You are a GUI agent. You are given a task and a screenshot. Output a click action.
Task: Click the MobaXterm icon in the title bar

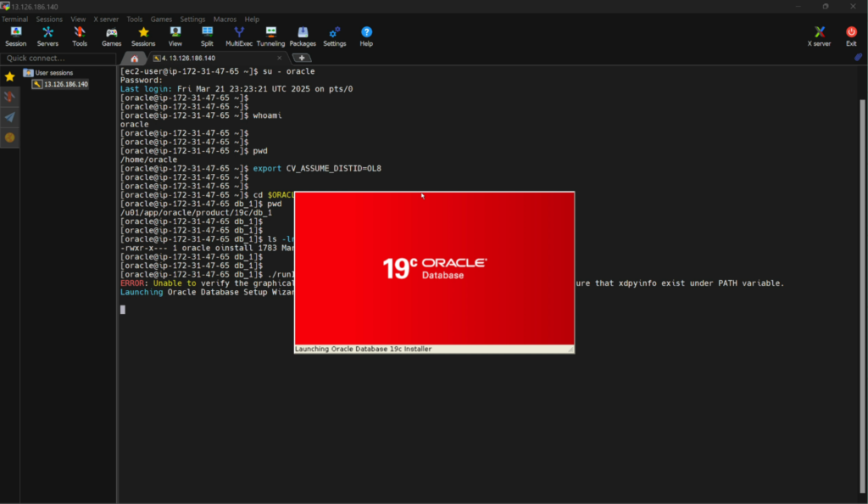[x=6, y=7]
